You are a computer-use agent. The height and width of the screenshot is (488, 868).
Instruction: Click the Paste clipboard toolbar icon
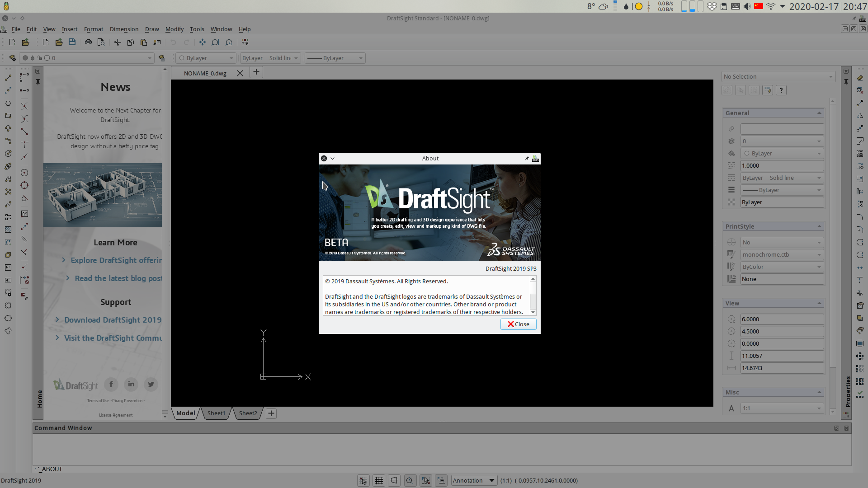(144, 42)
